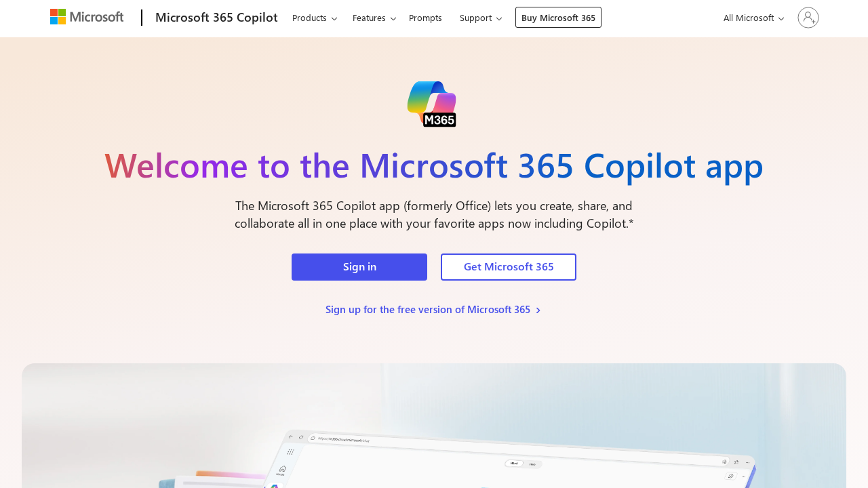This screenshot has width=868, height=488.
Task: Click the Buy Microsoft 365 button
Action: [x=558, y=17]
